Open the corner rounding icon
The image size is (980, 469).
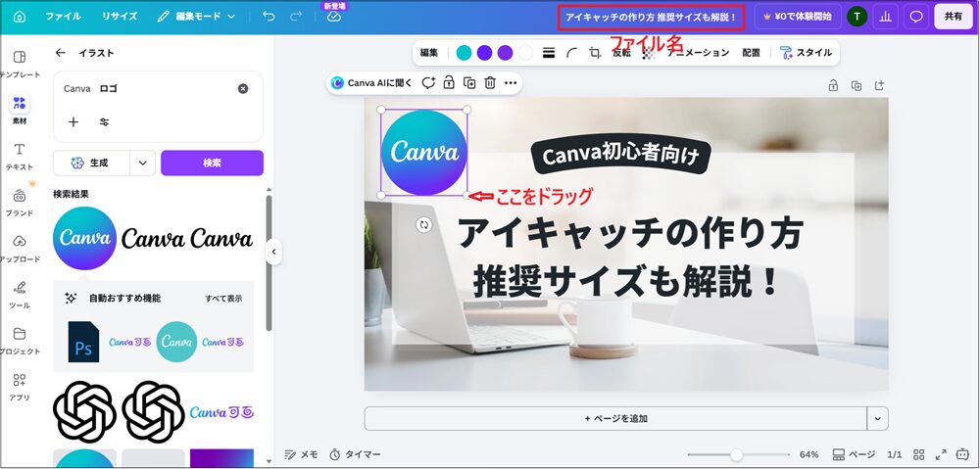pos(572,53)
